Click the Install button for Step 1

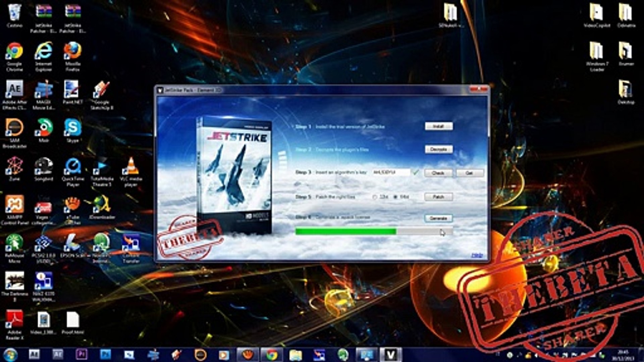438,126
